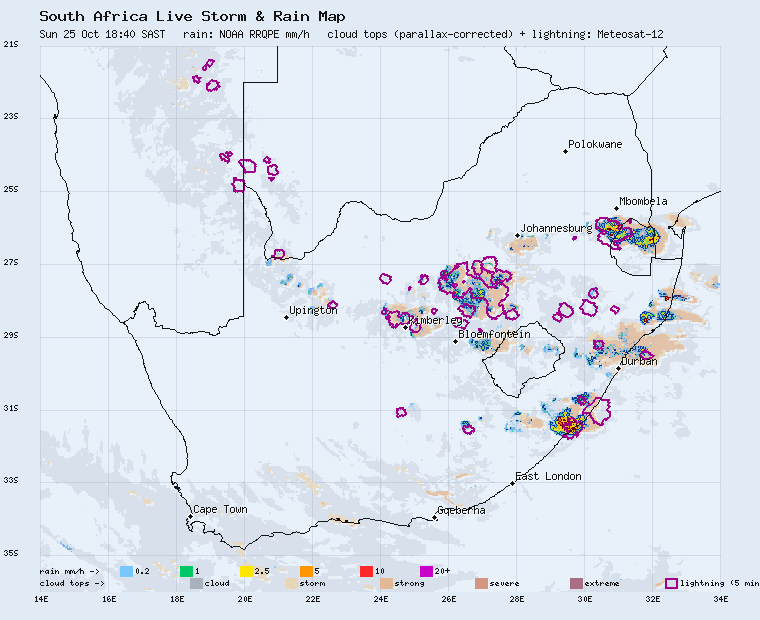Click the Kimberley city marker diamond
This screenshot has width=760, height=620.
(x=406, y=327)
